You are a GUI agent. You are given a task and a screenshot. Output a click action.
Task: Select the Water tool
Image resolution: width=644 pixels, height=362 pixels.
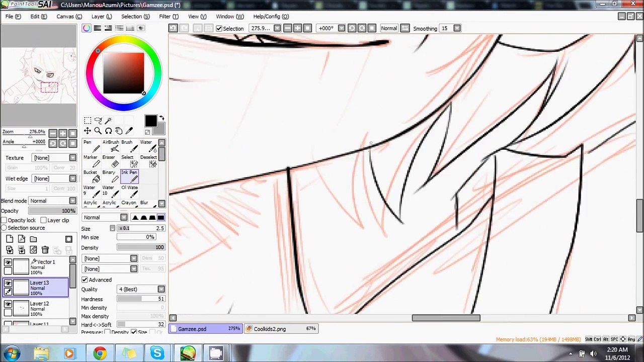click(x=148, y=146)
